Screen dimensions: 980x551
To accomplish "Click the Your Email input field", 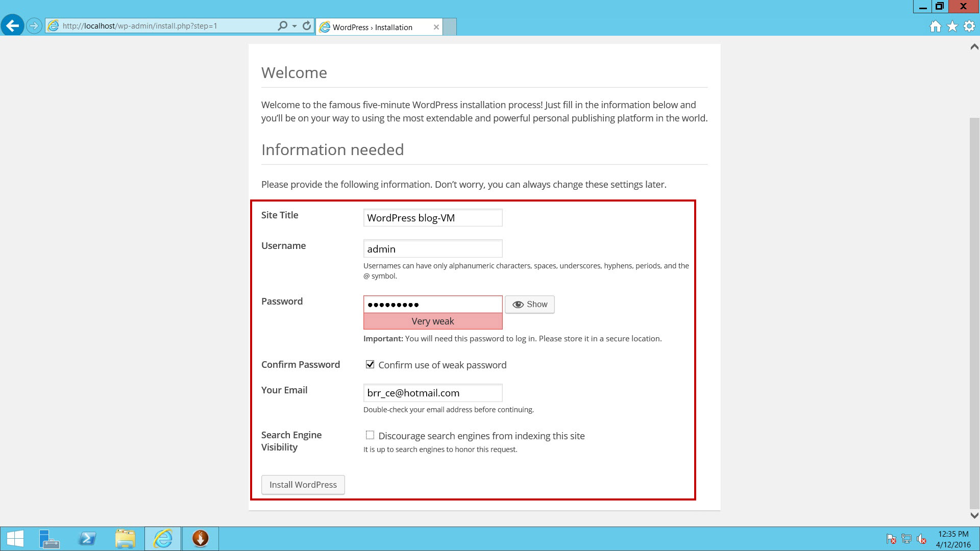I will pyautogui.click(x=433, y=393).
